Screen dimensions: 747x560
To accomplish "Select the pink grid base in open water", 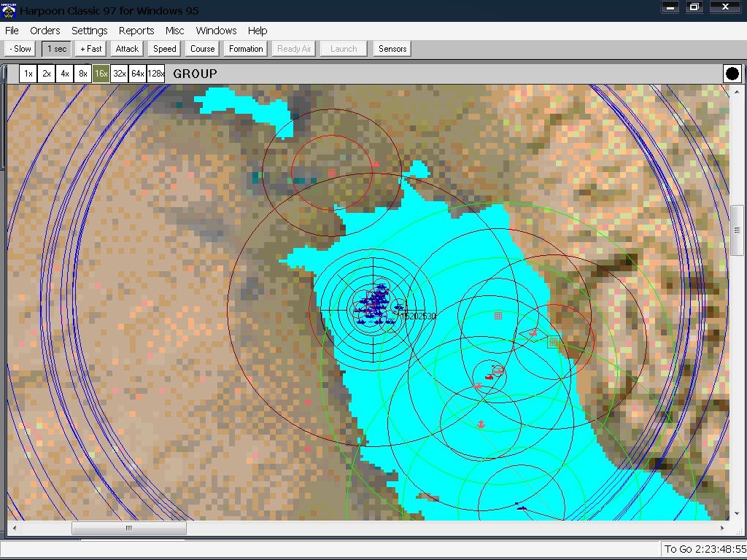I will (x=498, y=316).
